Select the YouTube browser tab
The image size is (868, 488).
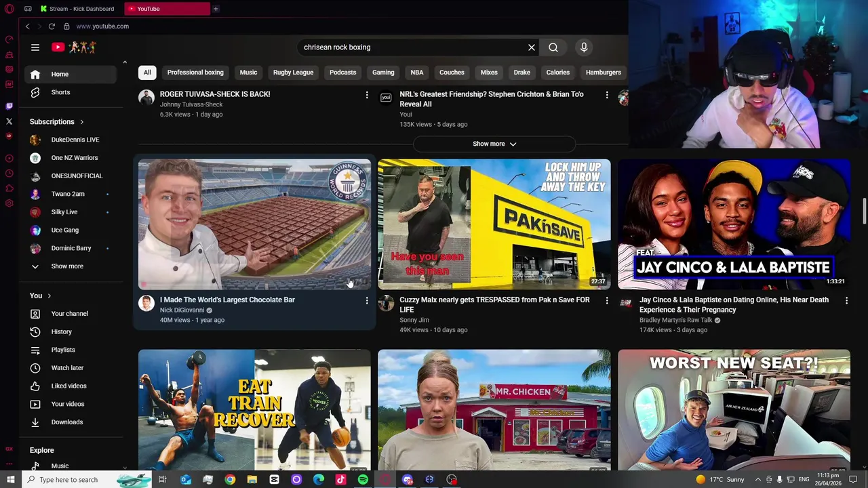click(168, 9)
